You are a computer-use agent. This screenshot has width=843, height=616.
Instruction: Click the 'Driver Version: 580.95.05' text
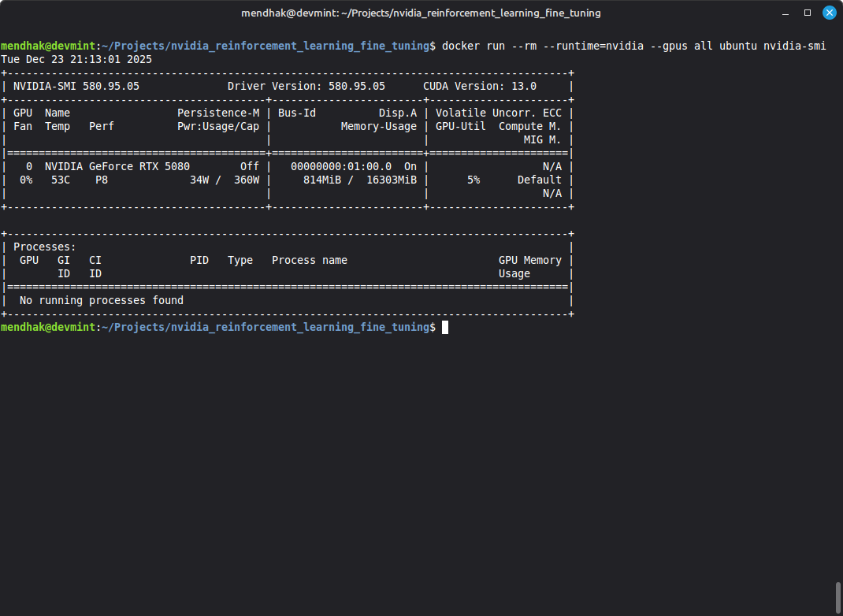[x=306, y=86]
